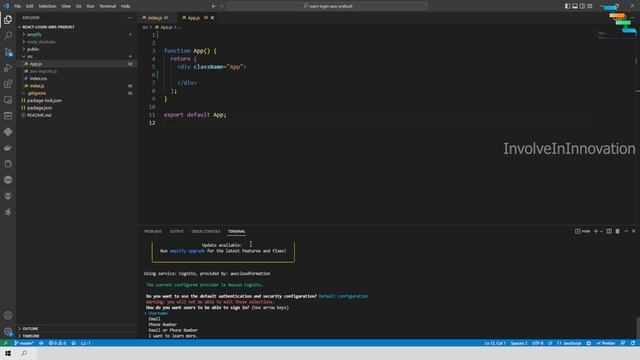Switch to the OUTPUT panel tab

[177, 231]
